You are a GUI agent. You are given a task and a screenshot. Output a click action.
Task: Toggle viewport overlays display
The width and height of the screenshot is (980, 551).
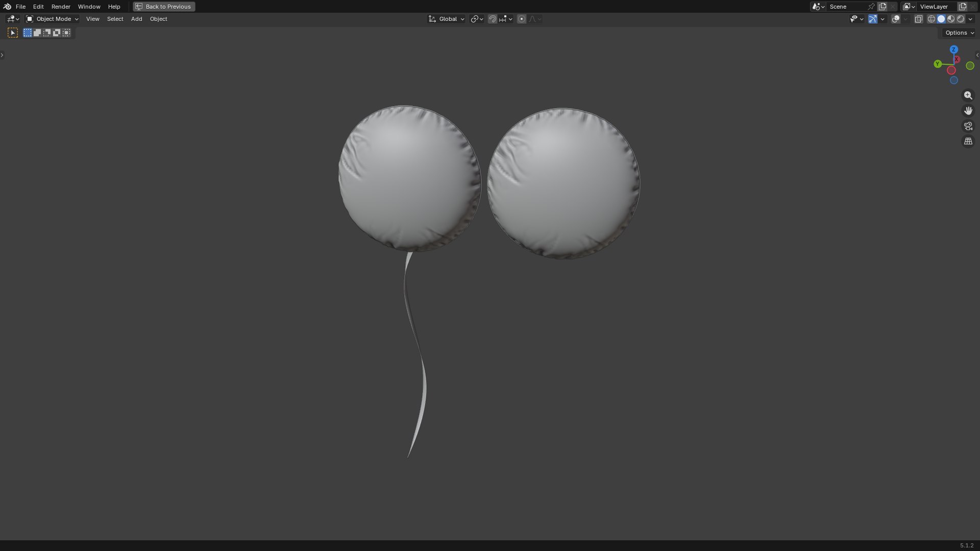coord(896,19)
